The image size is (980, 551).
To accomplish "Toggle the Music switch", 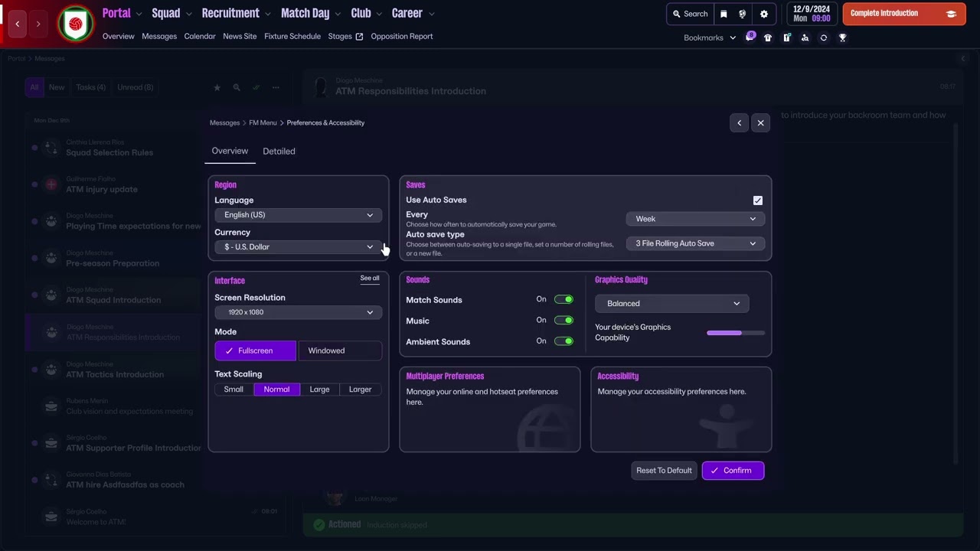I will (563, 320).
